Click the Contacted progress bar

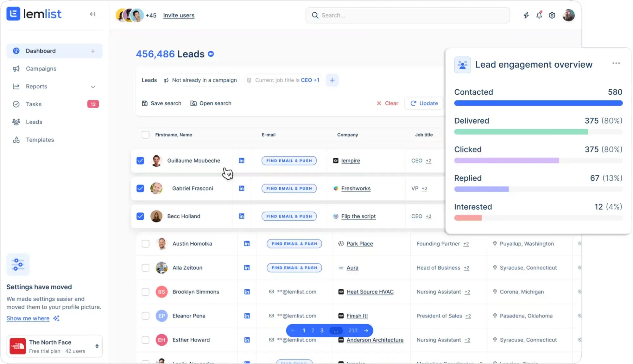point(538,103)
